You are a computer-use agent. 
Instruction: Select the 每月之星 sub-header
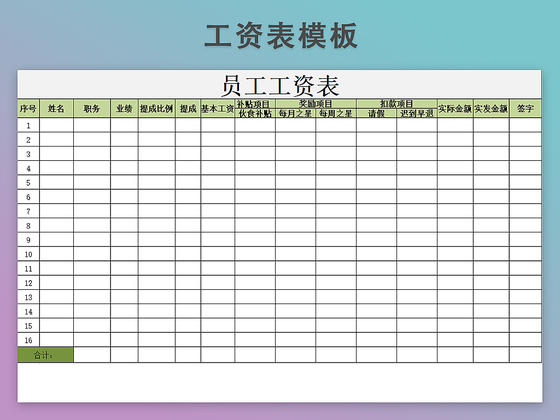click(x=295, y=113)
